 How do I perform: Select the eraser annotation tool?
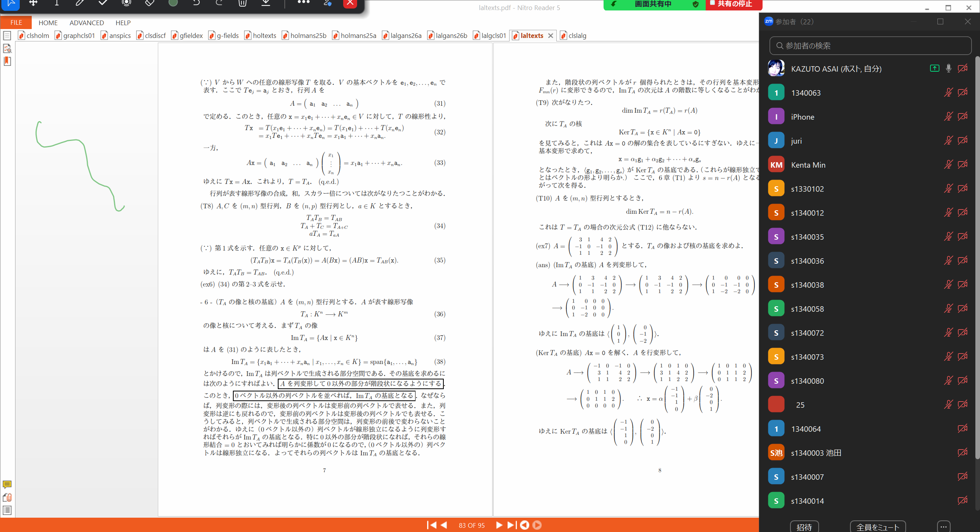pyautogui.click(x=149, y=3)
